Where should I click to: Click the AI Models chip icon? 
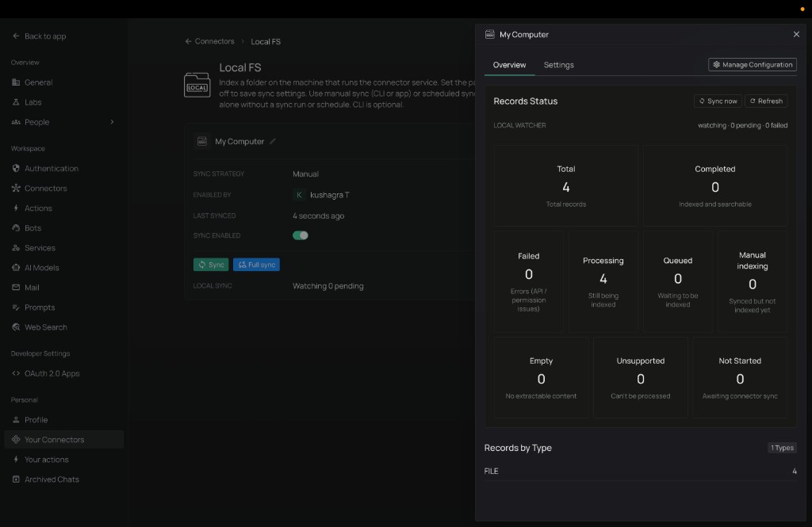[16, 268]
